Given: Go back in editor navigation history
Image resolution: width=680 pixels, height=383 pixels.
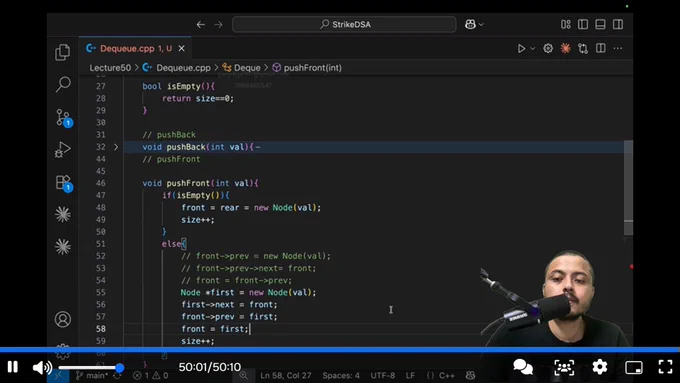Looking at the screenshot, I should 200,25.
